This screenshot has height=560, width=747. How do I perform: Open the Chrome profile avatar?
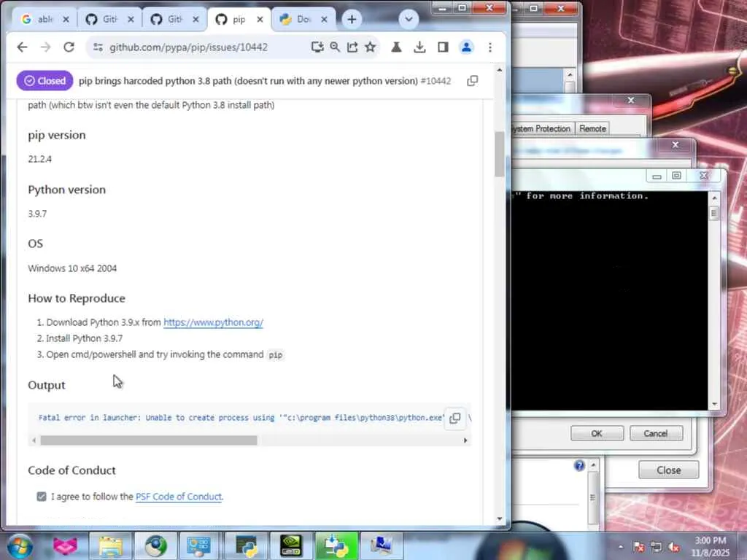(466, 47)
